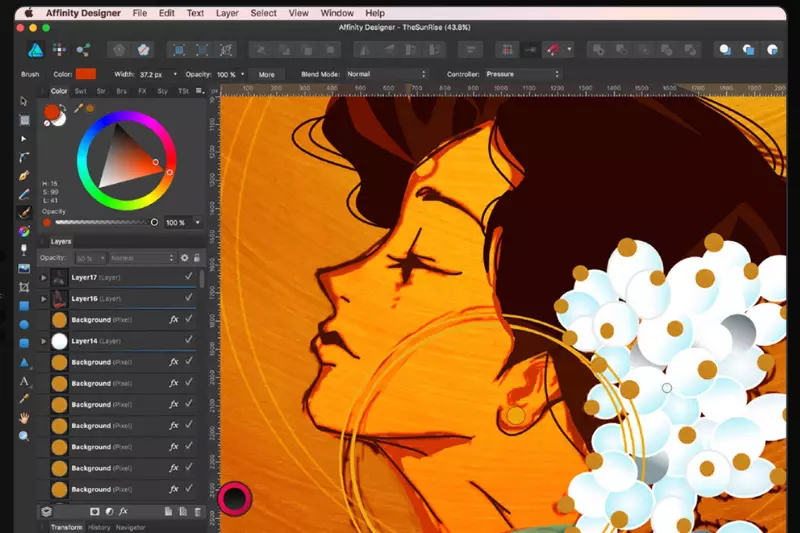This screenshot has width=800, height=533.
Task: Toggle snapping magnet icon
Action: 553,49
